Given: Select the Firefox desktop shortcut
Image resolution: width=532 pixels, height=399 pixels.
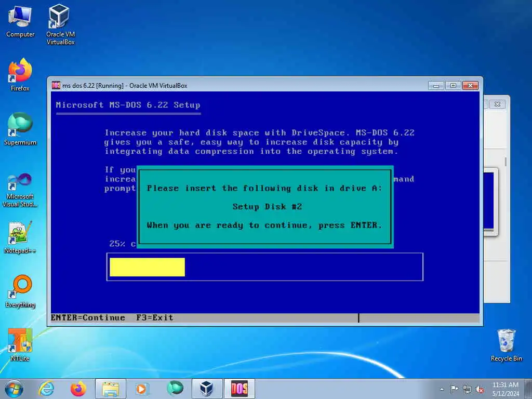Looking at the screenshot, I should pos(20,75).
